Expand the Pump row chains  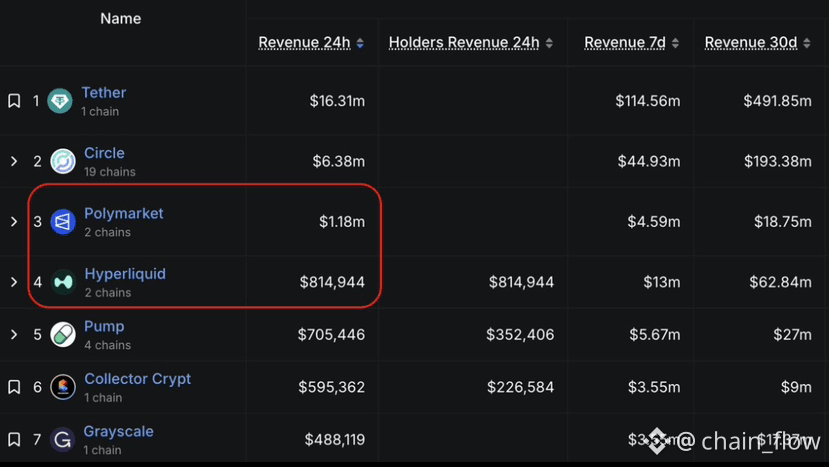[14, 334]
